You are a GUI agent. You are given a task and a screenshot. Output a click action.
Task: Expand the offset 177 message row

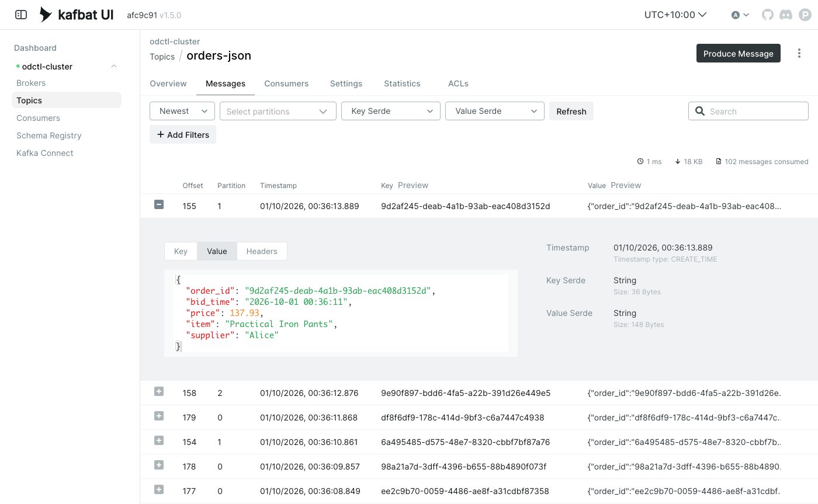pyautogui.click(x=159, y=489)
